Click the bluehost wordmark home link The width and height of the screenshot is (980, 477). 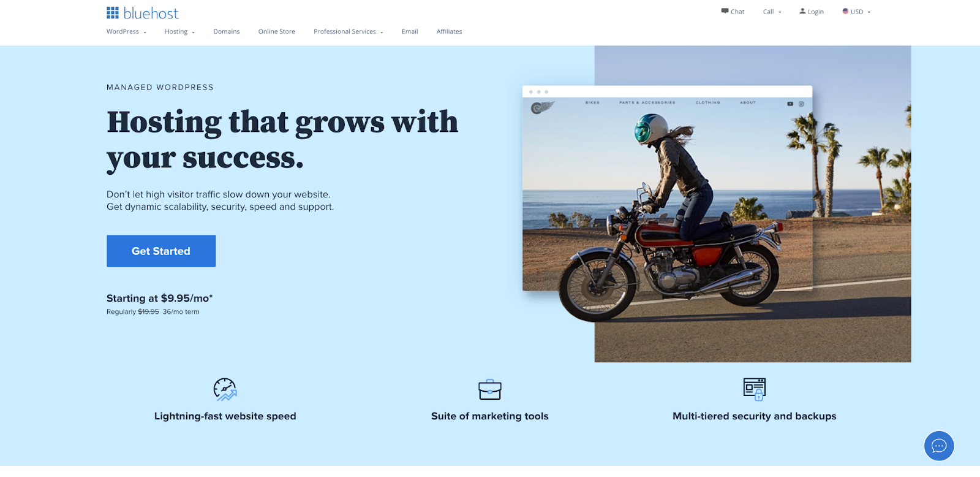coord(151,13)
